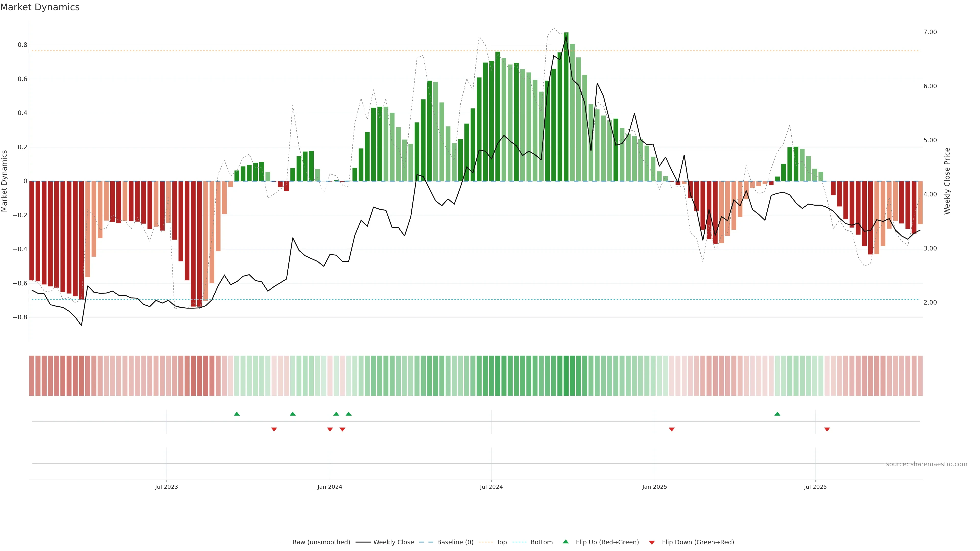Click the second green flip-up marker from left
This screenshot has width=980, height=551.
point(292,414)
